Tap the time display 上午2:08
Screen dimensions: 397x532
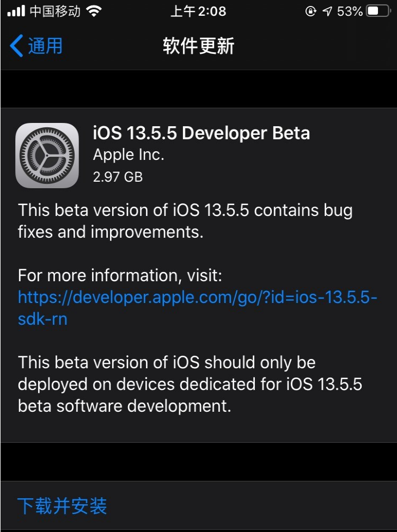point(199,11)
